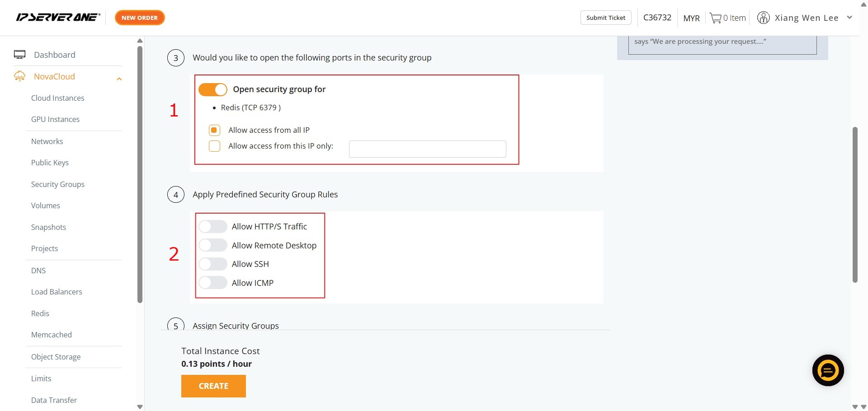
Task: Click the IP ServerOne logo
Action: click(x=58, y=18)
